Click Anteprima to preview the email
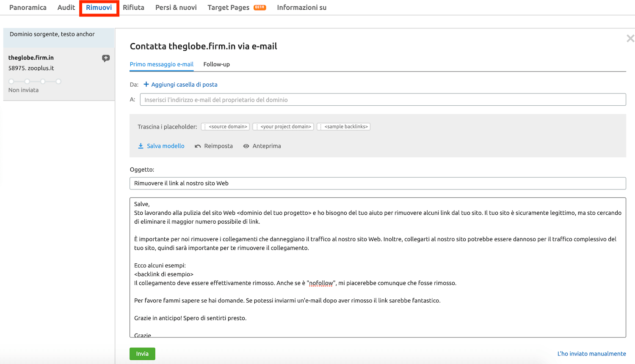 click(267, 146)
